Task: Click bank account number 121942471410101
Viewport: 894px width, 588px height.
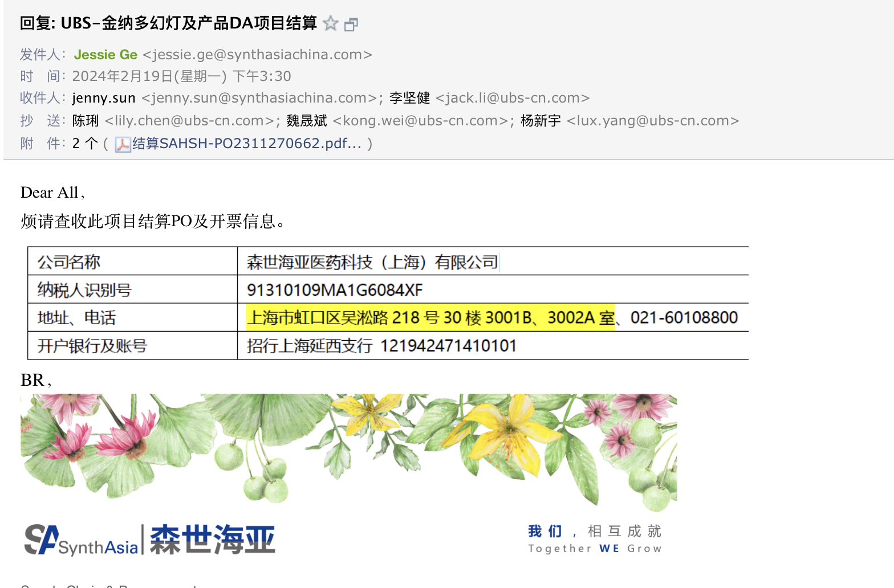Action: tap(448, 346)
